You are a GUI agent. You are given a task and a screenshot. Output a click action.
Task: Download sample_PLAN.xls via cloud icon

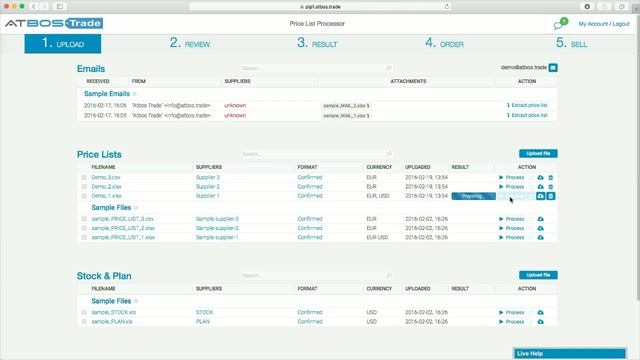click(x=540, y=322)
